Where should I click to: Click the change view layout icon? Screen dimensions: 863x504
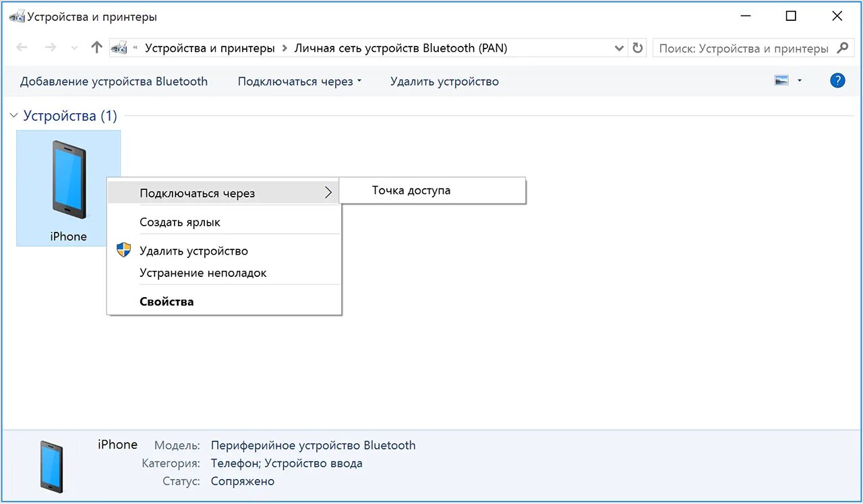point(781,81)
